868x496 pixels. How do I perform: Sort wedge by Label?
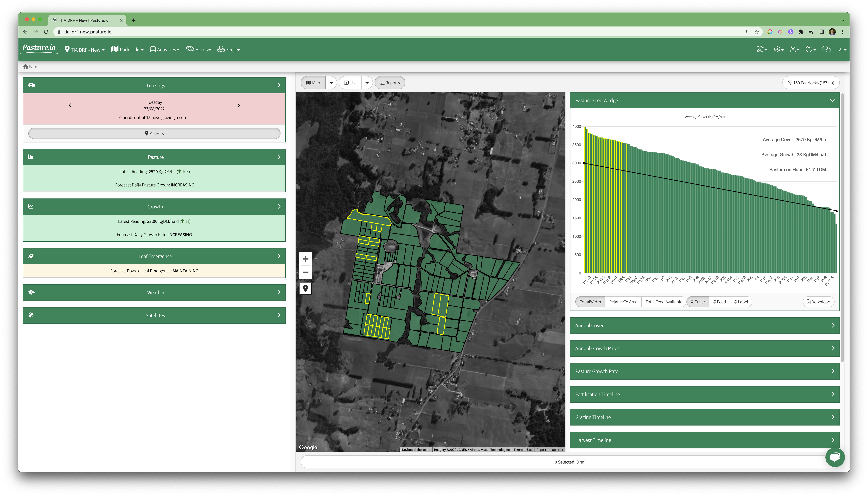coord(741,302)
